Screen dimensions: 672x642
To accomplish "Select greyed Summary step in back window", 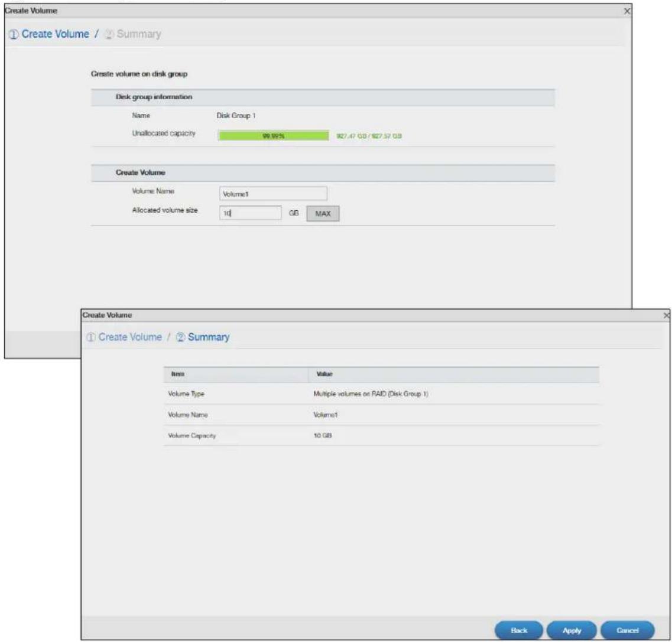I will tap(133, 34).
